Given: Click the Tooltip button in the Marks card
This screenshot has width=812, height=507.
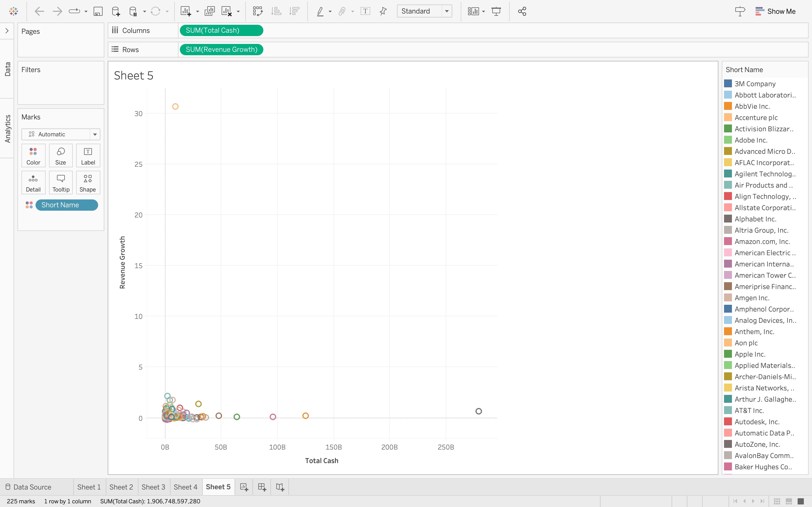Looking at the screenshot, I should pos(61,183).
